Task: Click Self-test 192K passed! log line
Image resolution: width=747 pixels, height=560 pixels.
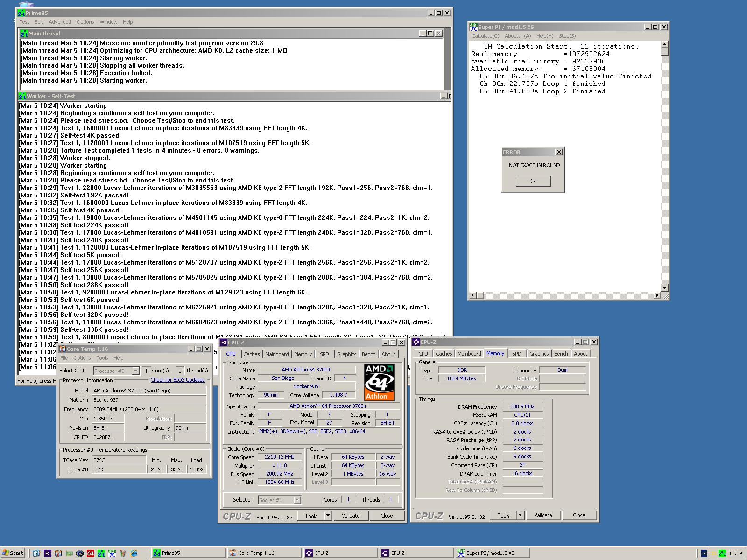Action: tap(73, 195)
